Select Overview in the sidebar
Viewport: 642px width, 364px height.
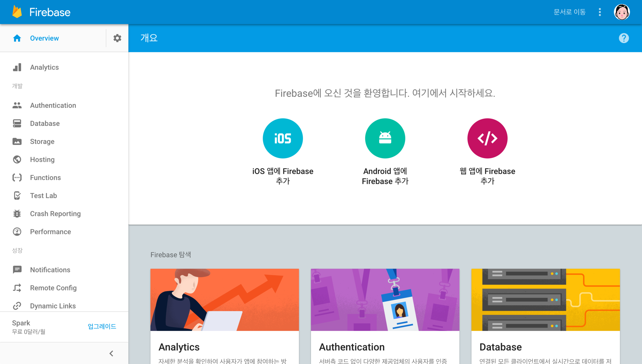44,38
